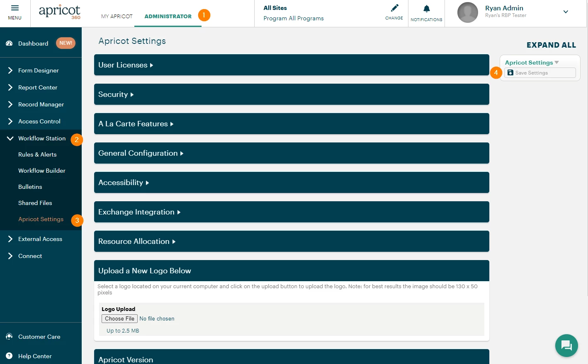Expand Record Manager chevron

pos(10,104)
